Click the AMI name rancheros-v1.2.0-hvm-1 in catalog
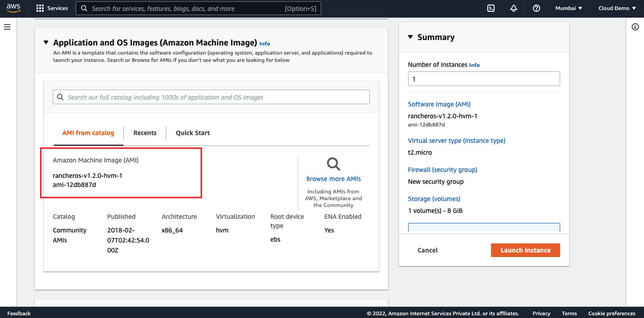This screenshot has width=644, height=318. (87, 176)
